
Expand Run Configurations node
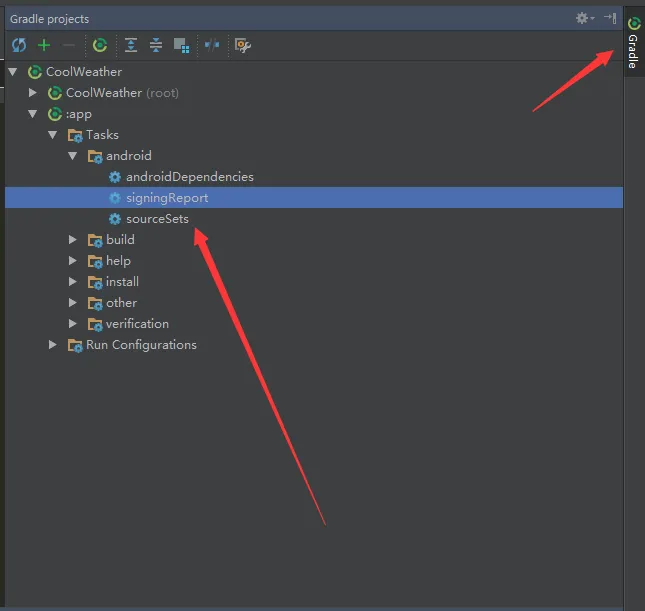click(53, 345)
